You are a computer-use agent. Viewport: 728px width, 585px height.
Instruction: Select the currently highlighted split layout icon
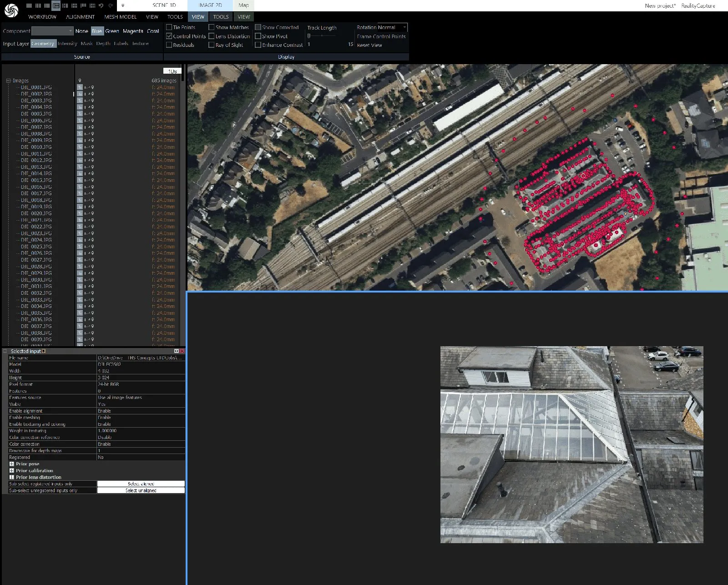(56, 5)
